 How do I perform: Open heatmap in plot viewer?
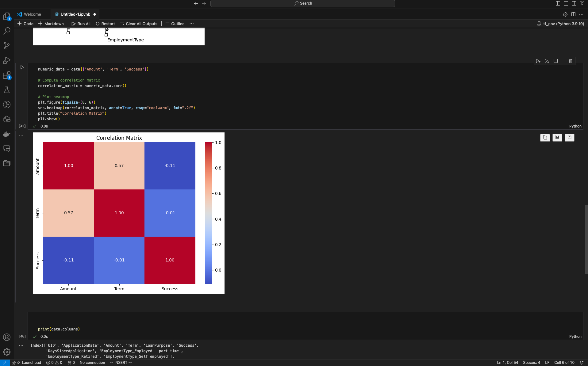[557, 138]
